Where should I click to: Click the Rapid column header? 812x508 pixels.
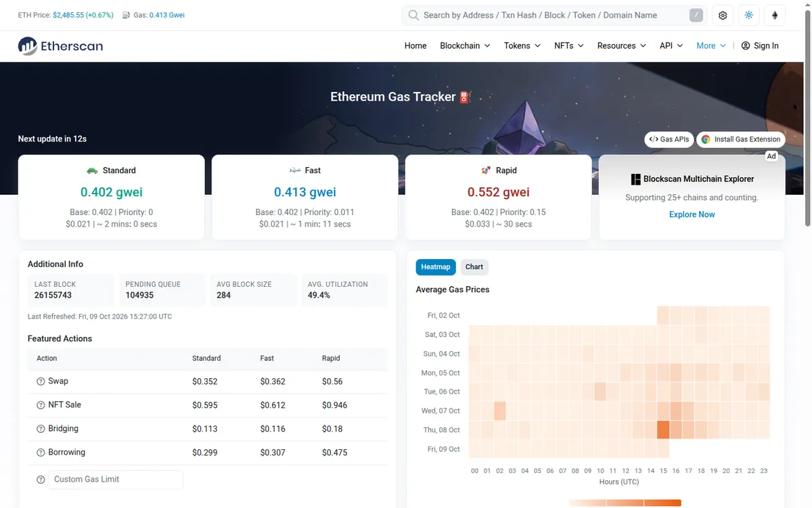[x=331, y=359]
